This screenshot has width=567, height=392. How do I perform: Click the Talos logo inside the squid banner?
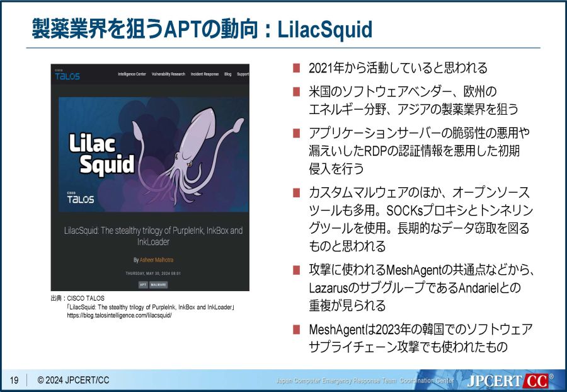click(x=80, y=198)
